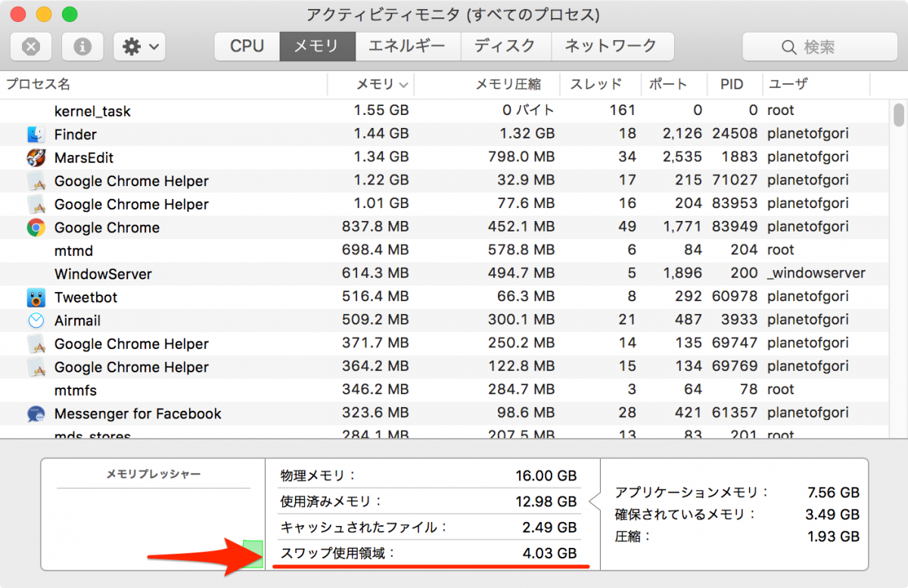Click the プロセス名 column header

[x=38, y=84]
